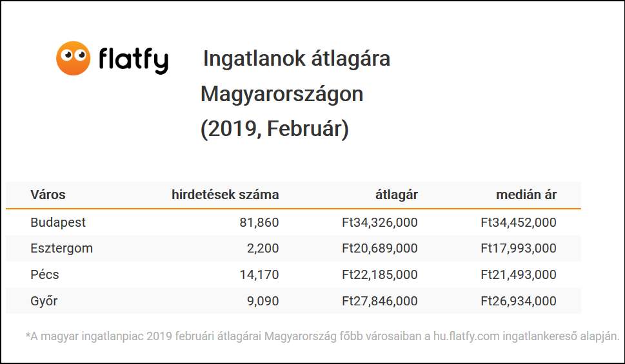Click Esztergom average price Ft20,689,000
The height and width of the screenshot is (364, 625).
pos(380,248)
